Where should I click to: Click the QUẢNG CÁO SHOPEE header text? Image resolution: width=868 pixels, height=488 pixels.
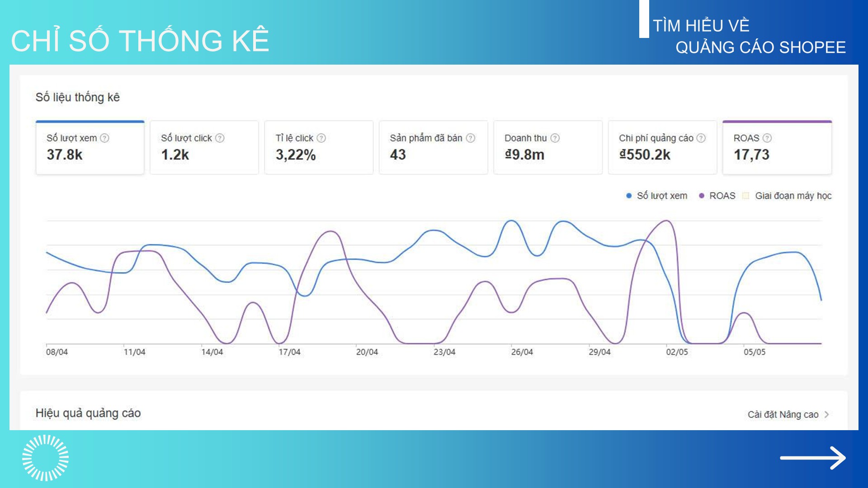(x=760, y=47)
